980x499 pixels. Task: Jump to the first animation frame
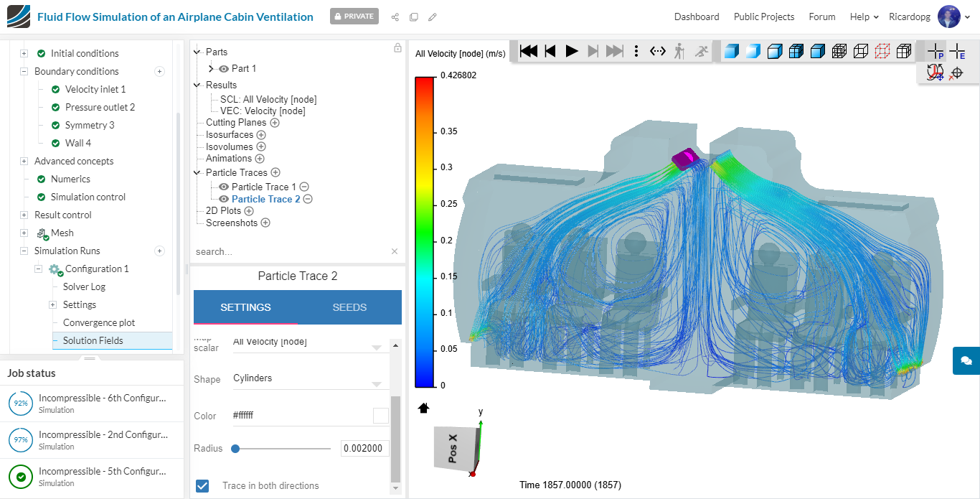(x=529, y=51)
